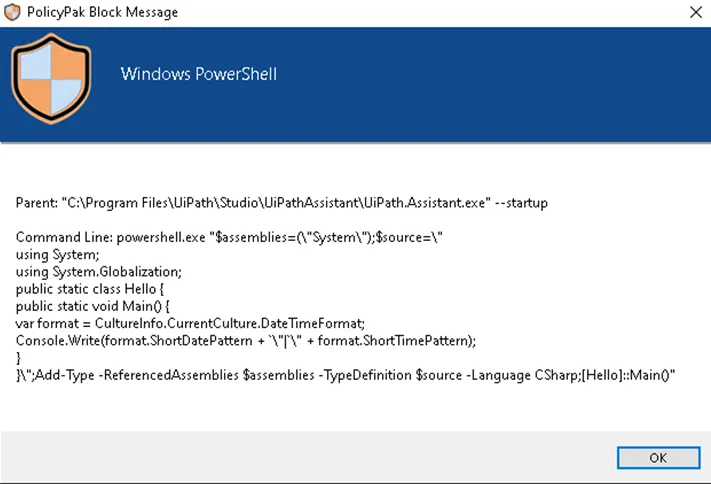The height and width of the screenshot is (484, 711).
Task: Close the PolicyPak Block Message dialog
Action: tap(694, 12)
